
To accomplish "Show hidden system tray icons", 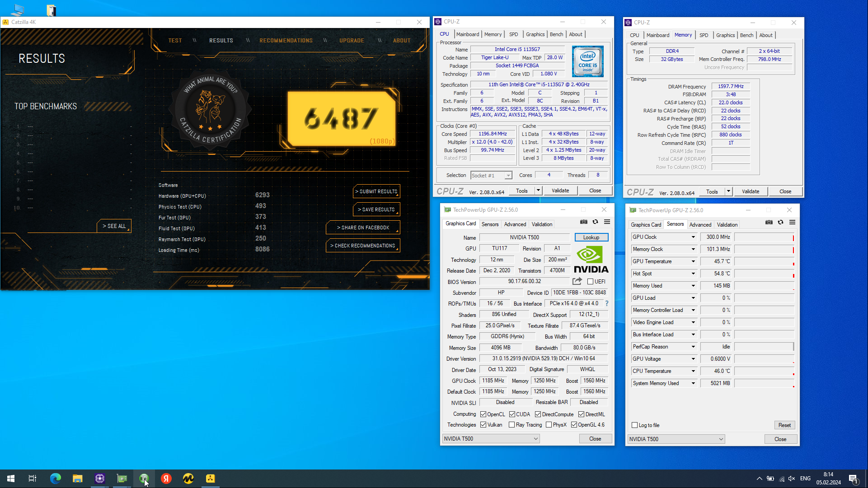I will (x=760, y=479).
